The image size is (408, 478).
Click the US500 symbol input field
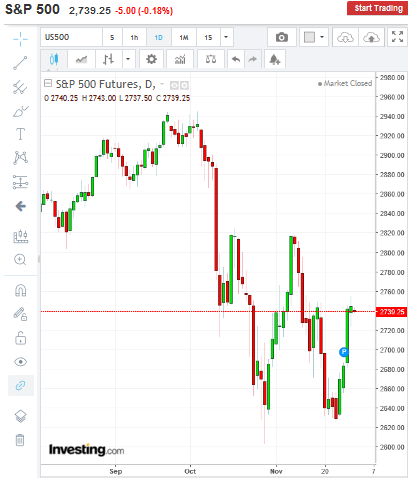point(71,37)
